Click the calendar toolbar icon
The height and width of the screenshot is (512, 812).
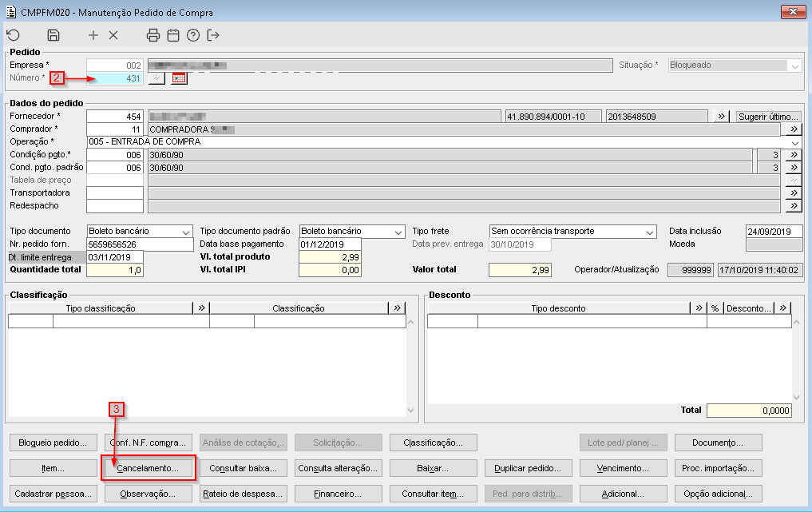pyautogui.click(x=173, y=35)
